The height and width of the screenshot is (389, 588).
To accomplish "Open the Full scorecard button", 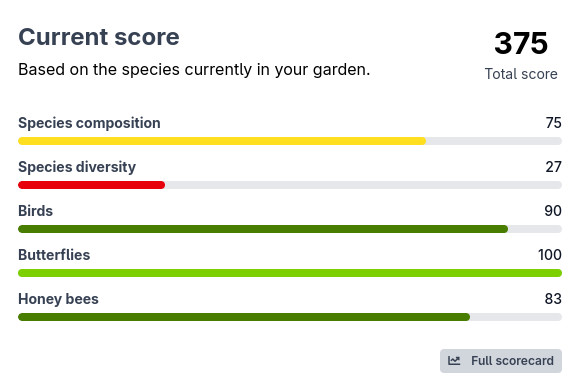I will pos(501,361).
